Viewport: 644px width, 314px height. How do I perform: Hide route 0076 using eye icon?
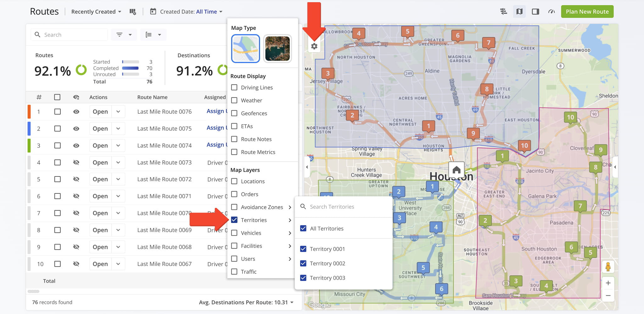click(x=76, y=112)
